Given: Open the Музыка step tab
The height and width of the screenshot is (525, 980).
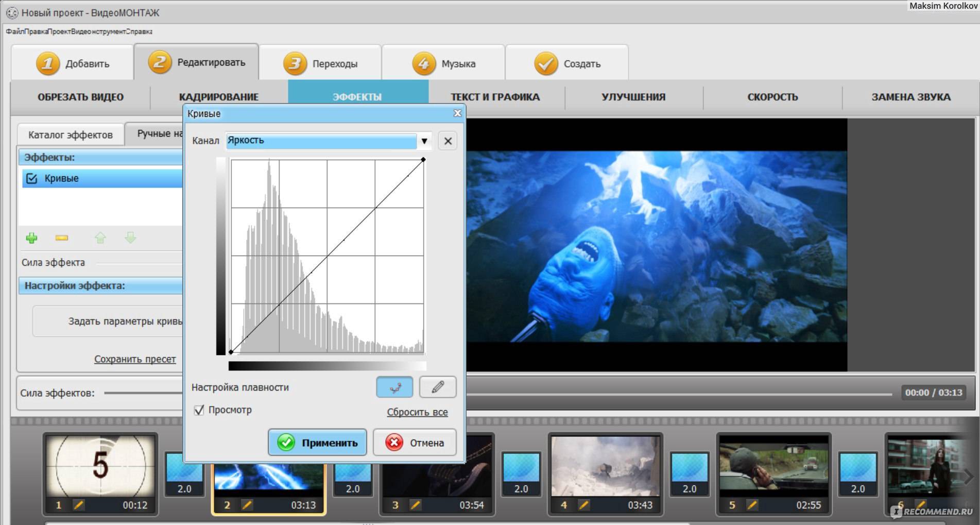Looking at the screenshot, I should coord(443,63).
